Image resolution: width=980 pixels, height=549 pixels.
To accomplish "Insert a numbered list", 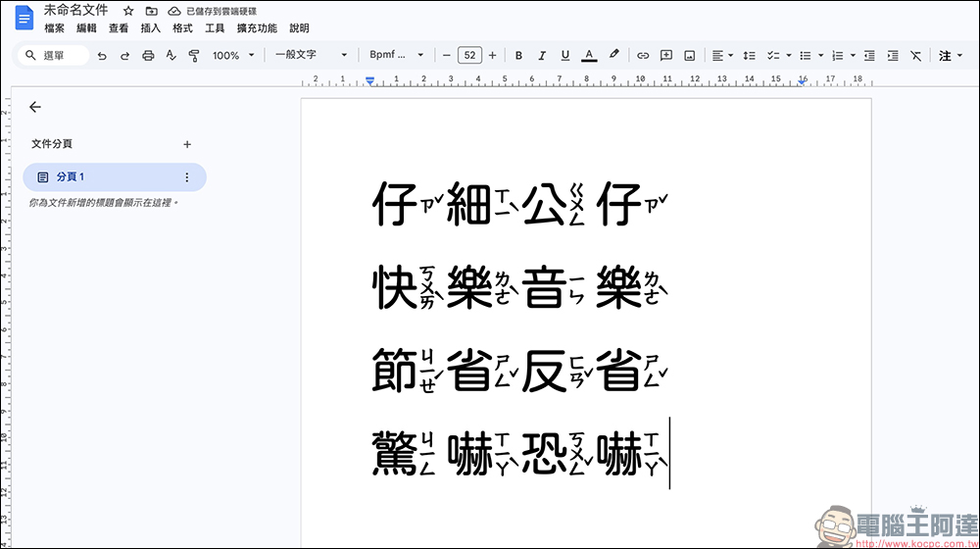I will pos(838,56).
